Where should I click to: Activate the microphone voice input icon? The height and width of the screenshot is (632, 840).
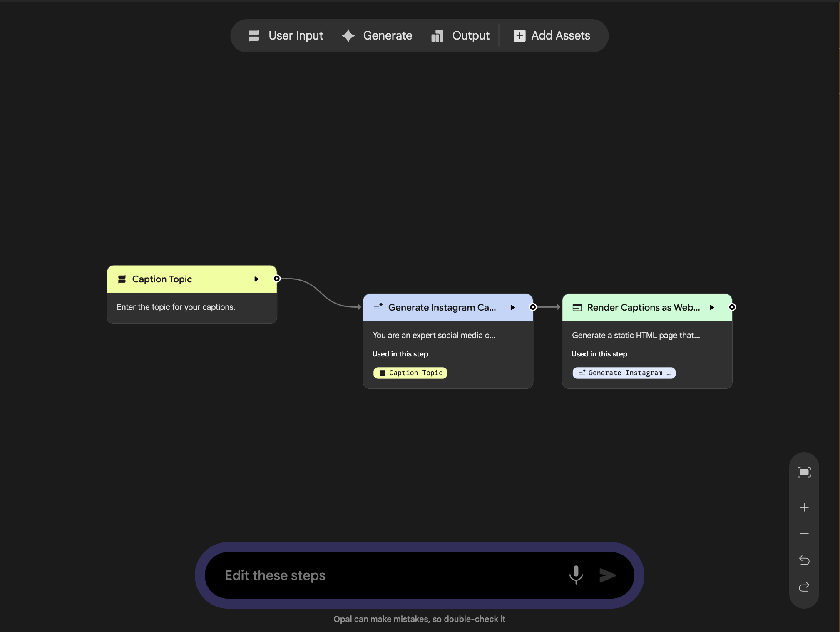(x=576, y=575)
